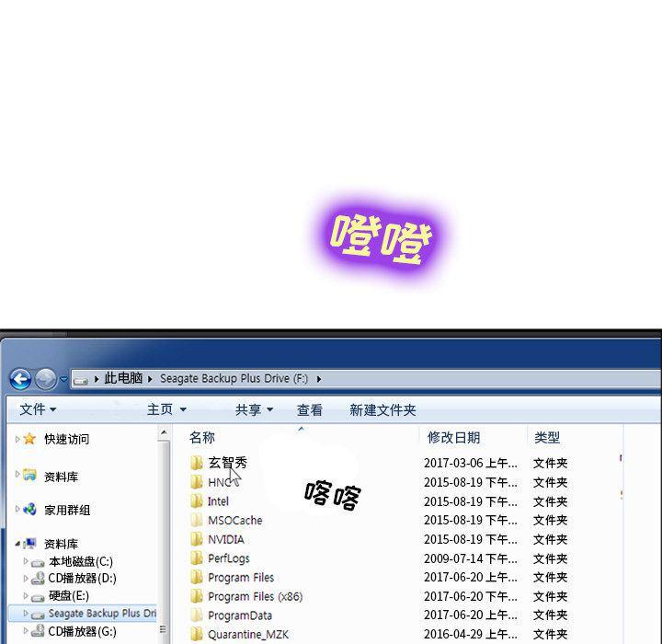Expand the 硬盘(E:) tree node arrow
The width and height of the screenshot is (662, 644).
pos(26,596)
